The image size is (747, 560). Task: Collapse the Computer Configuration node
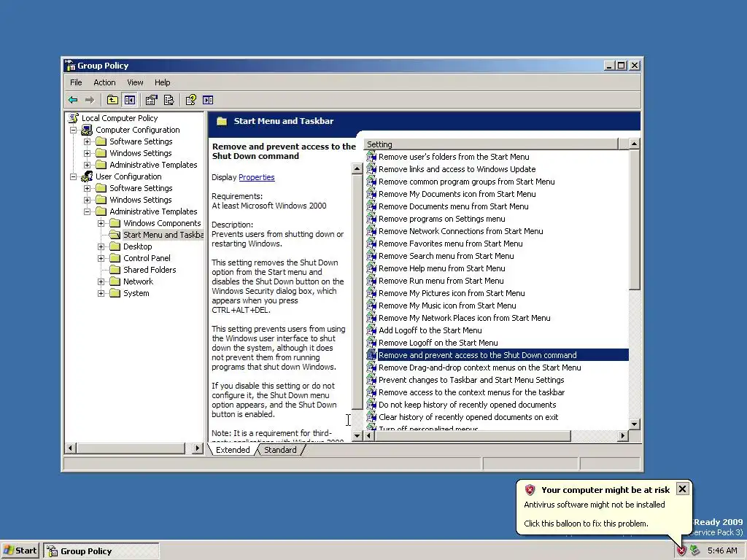click(74, 130)
